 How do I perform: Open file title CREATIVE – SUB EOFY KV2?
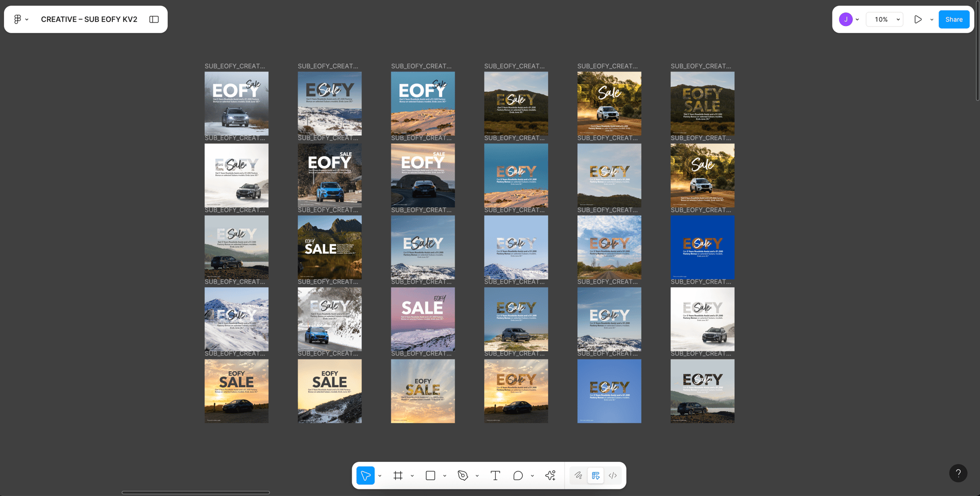click(89, 19)
